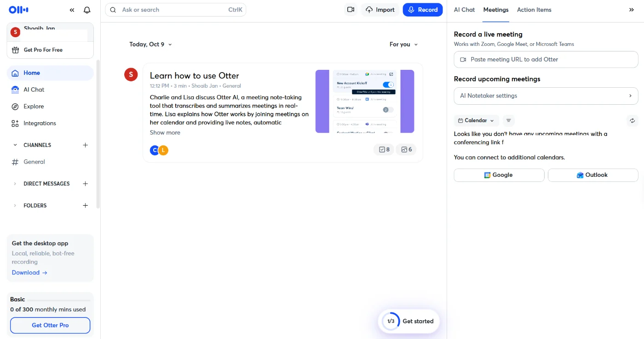
Task: Switch to the Action Items tab
Action: tap(534, 10)
